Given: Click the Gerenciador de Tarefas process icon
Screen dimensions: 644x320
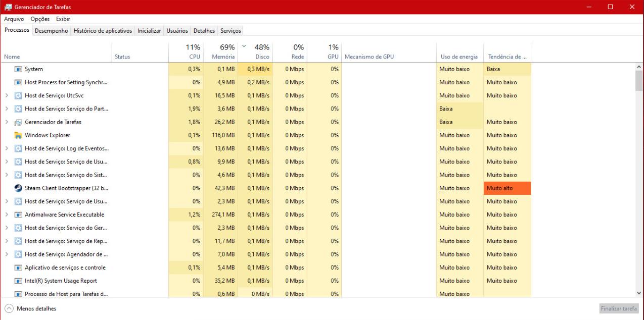Looking at the screenshot, I should (18, 122).
